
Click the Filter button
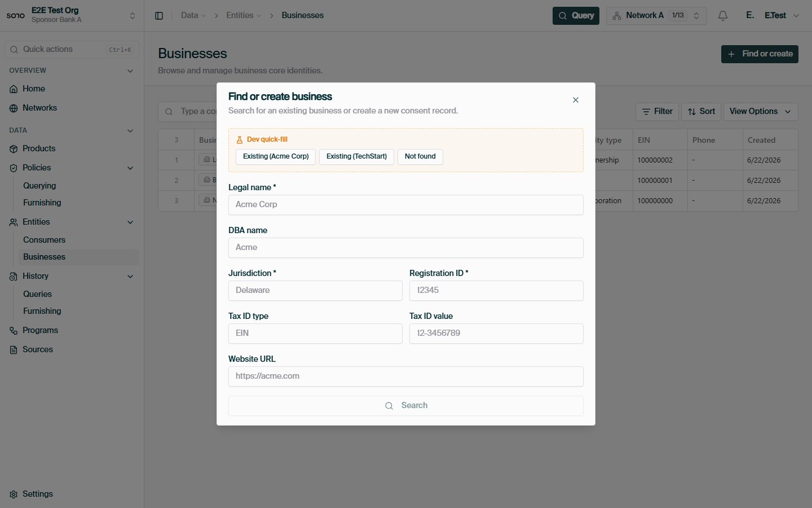tap(657, 112)
